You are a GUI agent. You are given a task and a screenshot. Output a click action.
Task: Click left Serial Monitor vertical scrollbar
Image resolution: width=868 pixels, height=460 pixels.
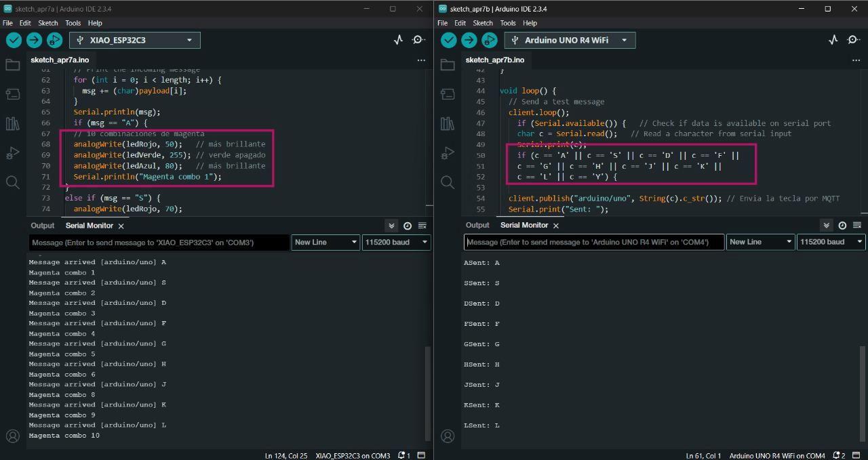tap(427, 393)
